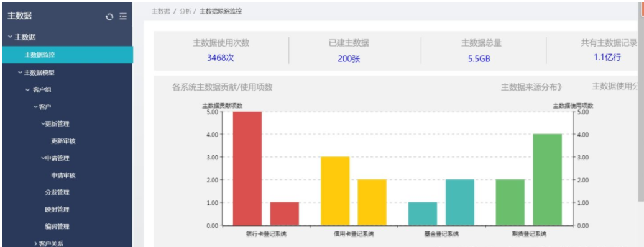Click the 5.5GB total volume value
The image size is (644, 247).
(479, 58)
